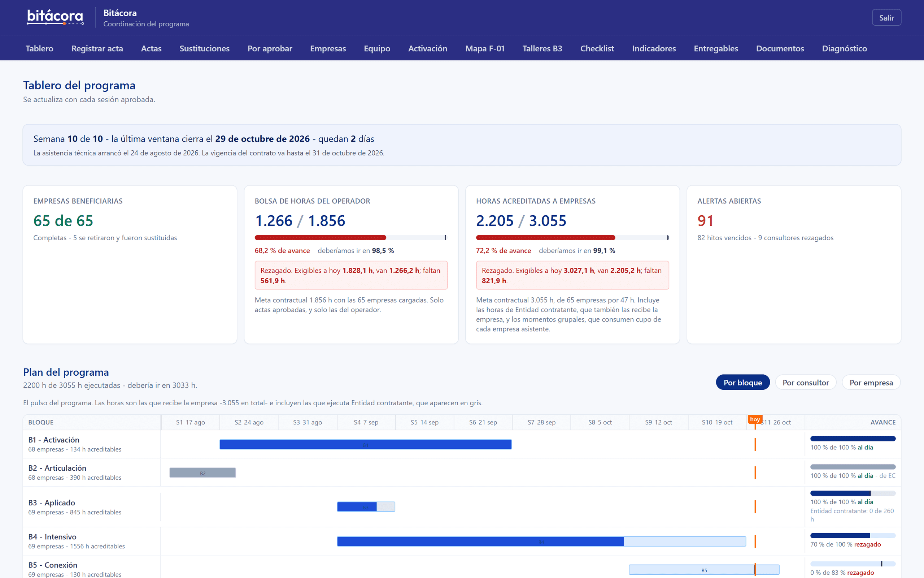The image size is (924, 578).
Task: Go to Indicadores
Action: pos(654,48)
